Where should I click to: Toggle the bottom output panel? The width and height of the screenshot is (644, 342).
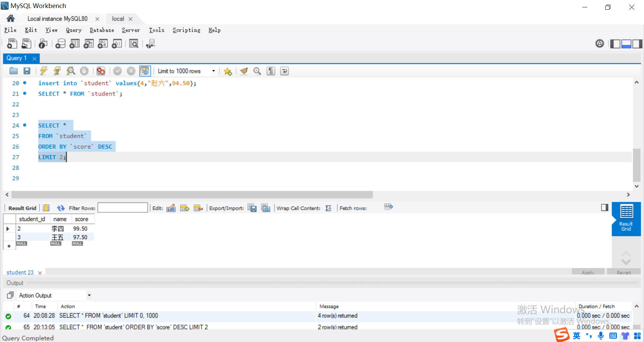coord(626,44)
